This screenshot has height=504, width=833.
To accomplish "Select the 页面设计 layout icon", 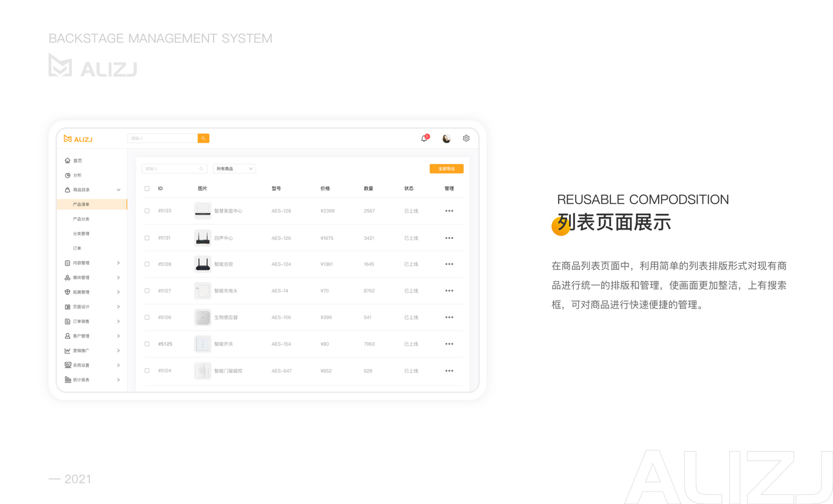I will 68,307.
